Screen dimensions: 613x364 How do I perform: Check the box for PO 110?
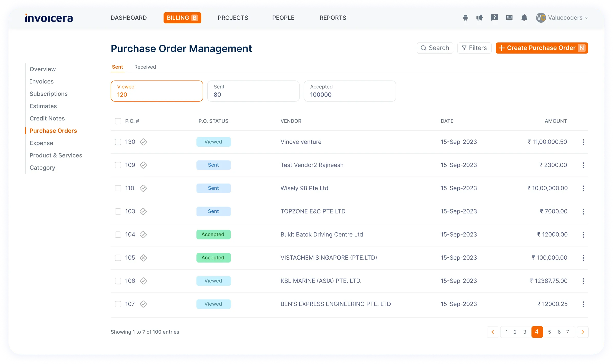click(x=118, y=188)
